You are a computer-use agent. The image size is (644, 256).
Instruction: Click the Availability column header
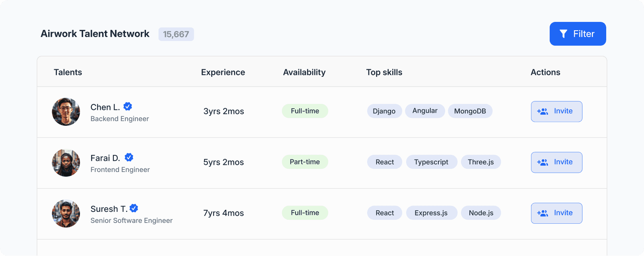coord(304,72)
